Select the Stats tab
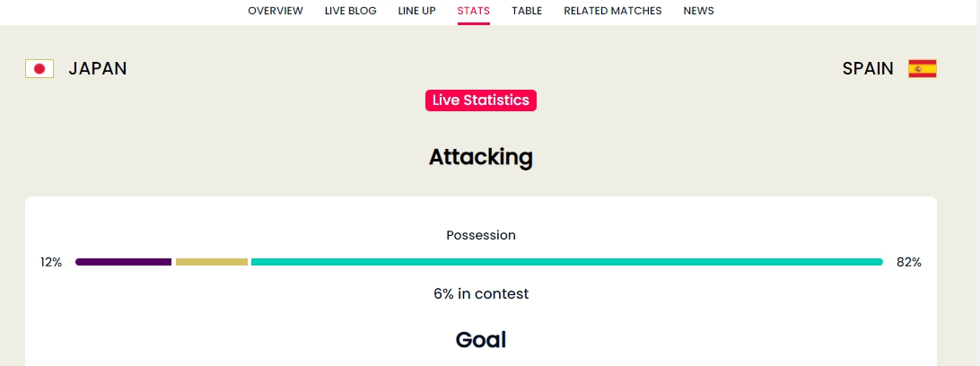Viewport: 980px width, 366px height. [x=474, y=11]
